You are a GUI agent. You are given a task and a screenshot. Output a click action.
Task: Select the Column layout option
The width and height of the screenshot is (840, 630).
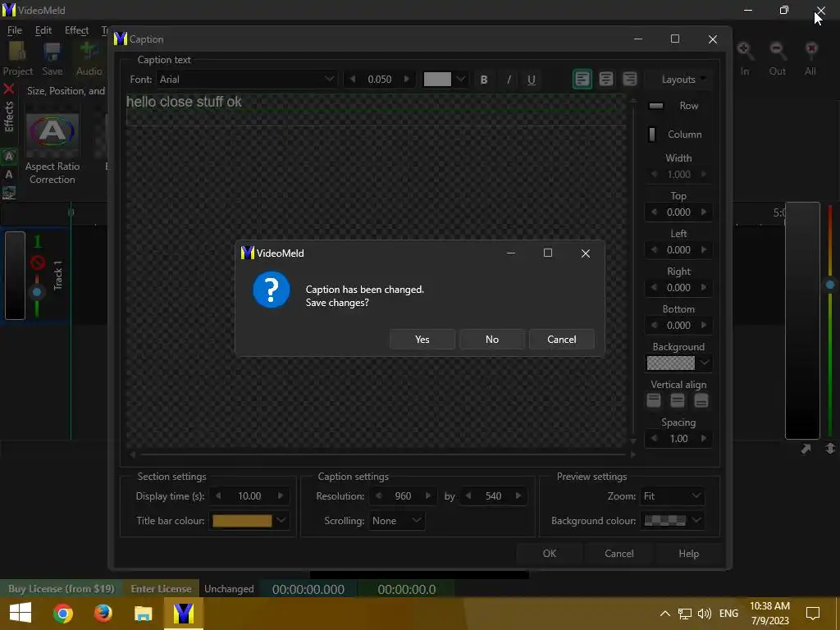(x=678, y=134)
